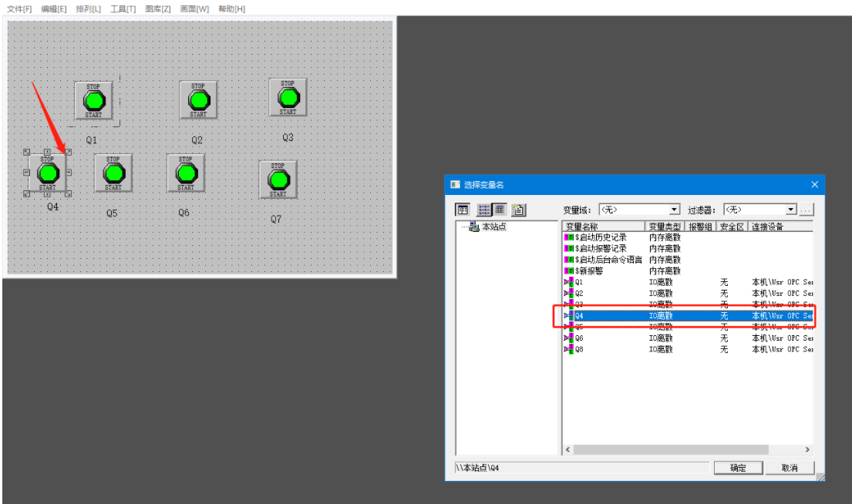Sort by the 变量类型 column header
Image resolution: width=852 pixels, height=504 pixels.
tap(665, 227)
